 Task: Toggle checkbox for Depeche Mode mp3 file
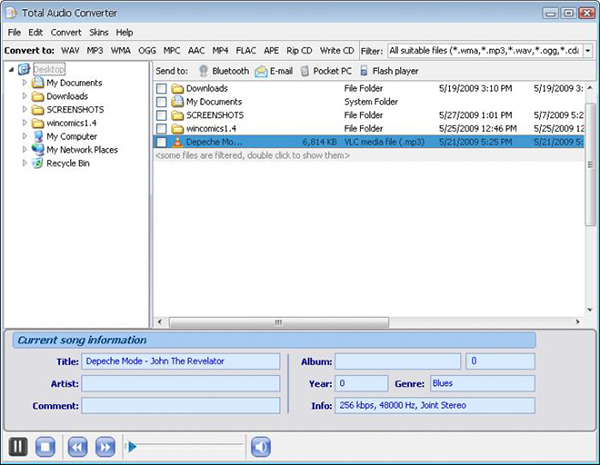[x=161, y=143]
